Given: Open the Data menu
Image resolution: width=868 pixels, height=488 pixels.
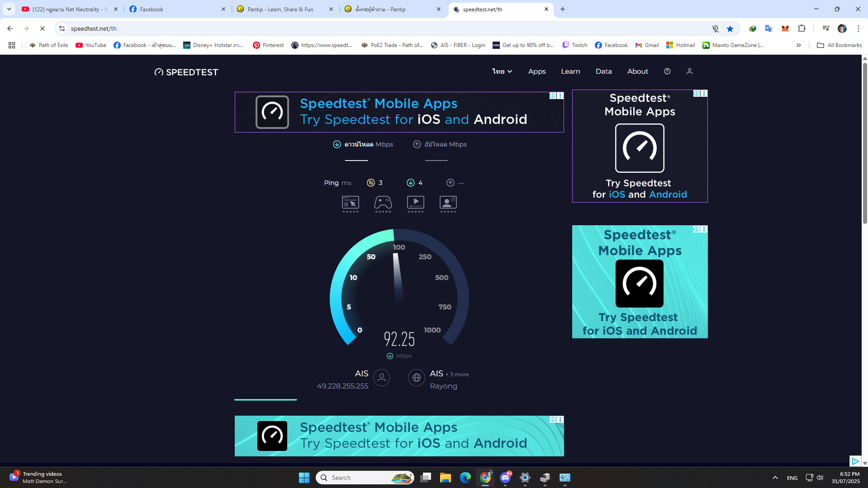Looking at the screenshot, I should [603, 71].
